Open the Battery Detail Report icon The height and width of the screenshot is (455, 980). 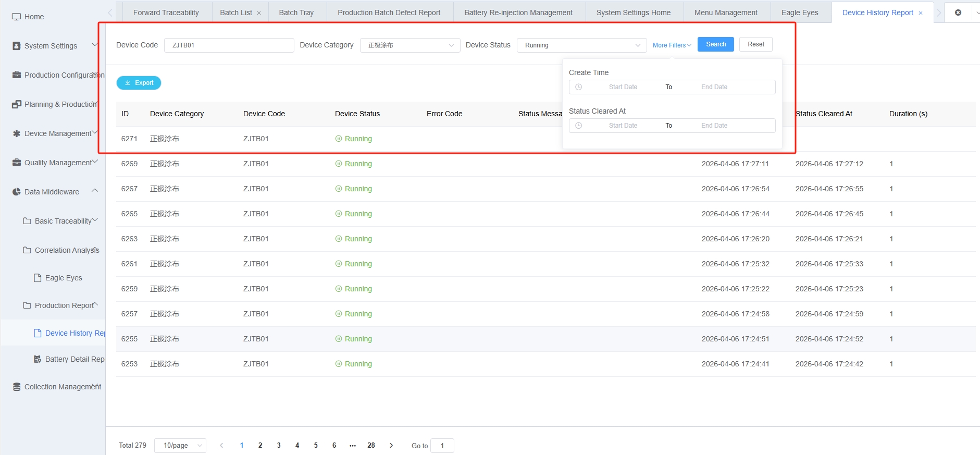pos(38,359)
